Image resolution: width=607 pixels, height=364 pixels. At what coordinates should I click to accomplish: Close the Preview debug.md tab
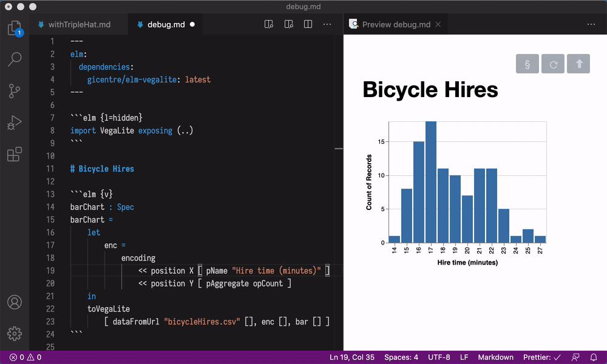(x=438, y=24)
